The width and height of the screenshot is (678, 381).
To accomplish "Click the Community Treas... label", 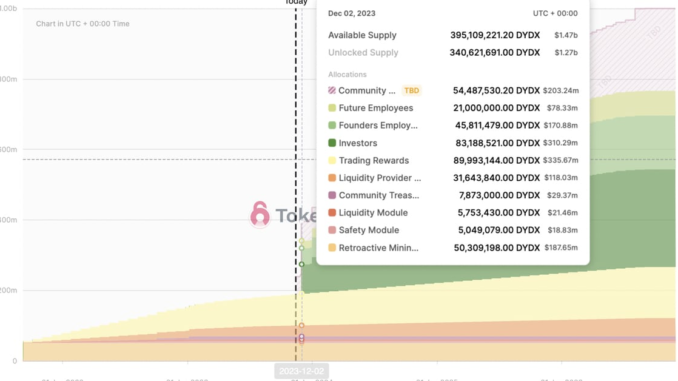I will (x=379, y=195).
